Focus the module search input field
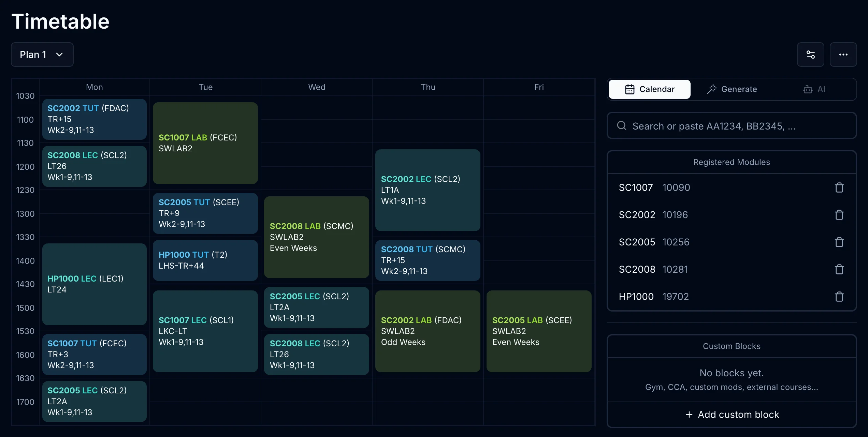868x437 pixels. click(x=732, y=126)
